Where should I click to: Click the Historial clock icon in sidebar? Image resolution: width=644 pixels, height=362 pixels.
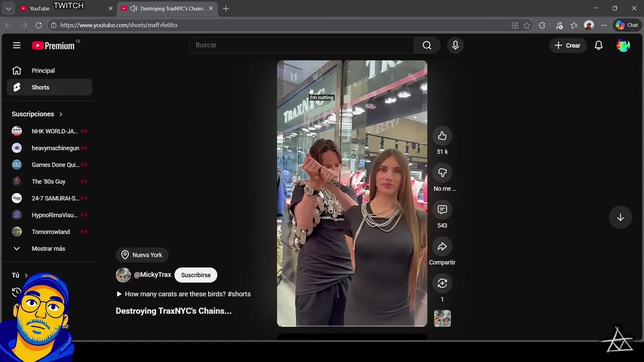point(16,292)
